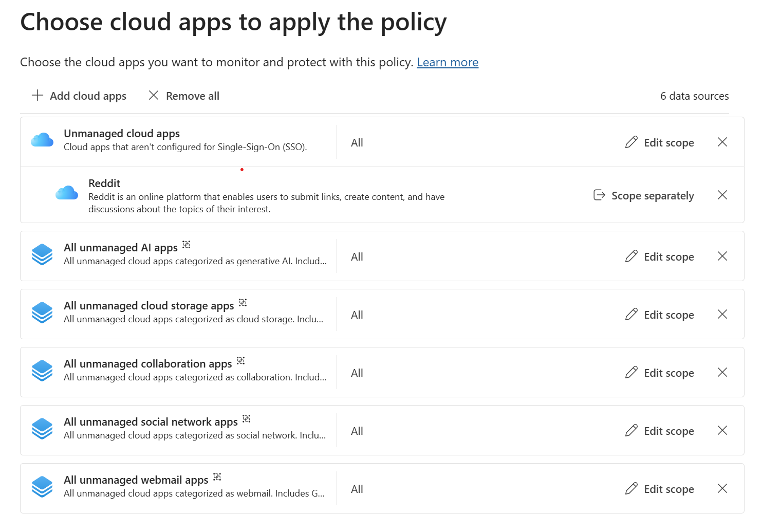Image resolution: width=762 pixels, height=532 pixels.
Task: Click the Reddit cloud icon
Action: click(x=66, y=192)
